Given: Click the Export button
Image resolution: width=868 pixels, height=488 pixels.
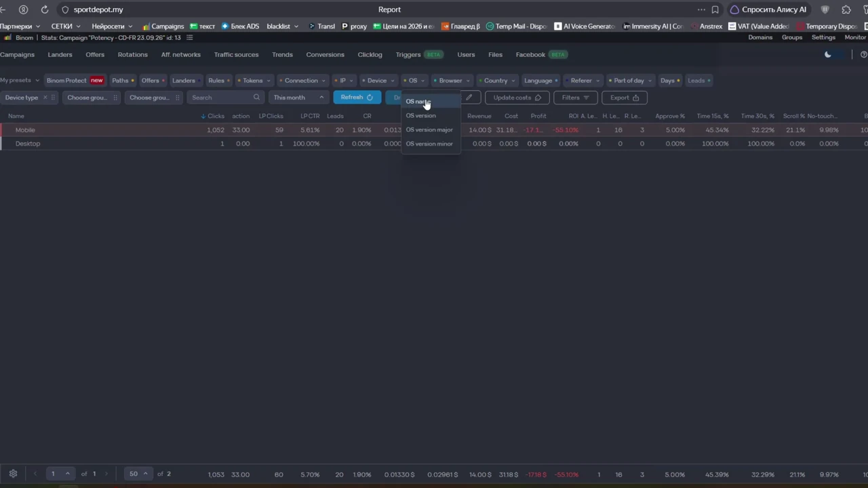Looking at the screenshot, I should tap(625, 98).
